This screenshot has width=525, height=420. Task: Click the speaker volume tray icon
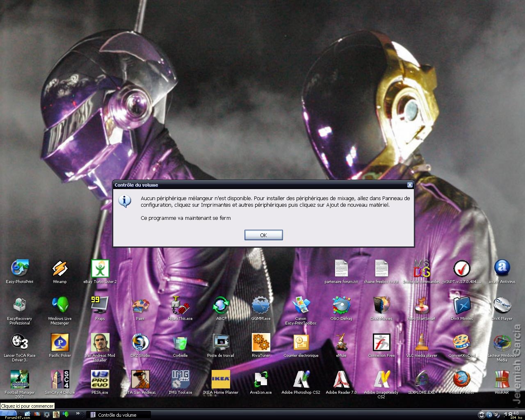tap(496, 415)
